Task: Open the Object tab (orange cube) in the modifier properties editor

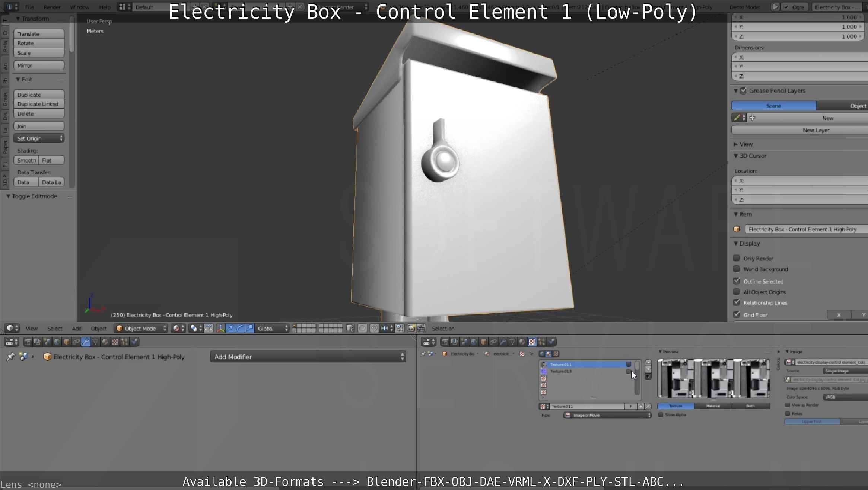Action: tap(66, 342)
